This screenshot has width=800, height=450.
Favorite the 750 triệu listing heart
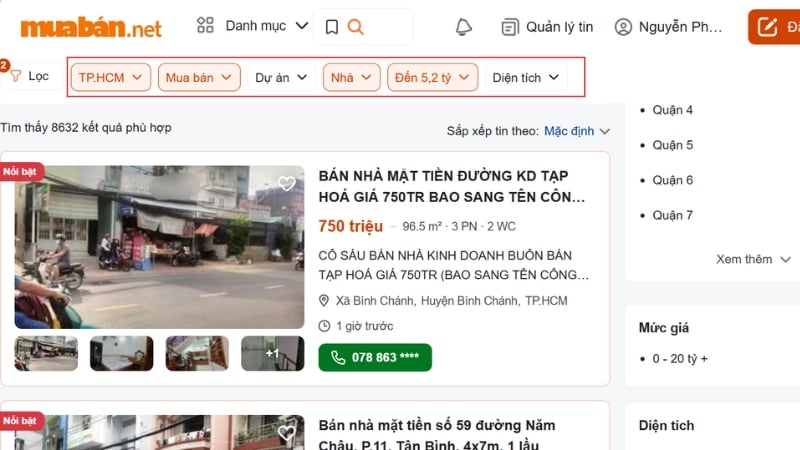[x=287, y=183]
